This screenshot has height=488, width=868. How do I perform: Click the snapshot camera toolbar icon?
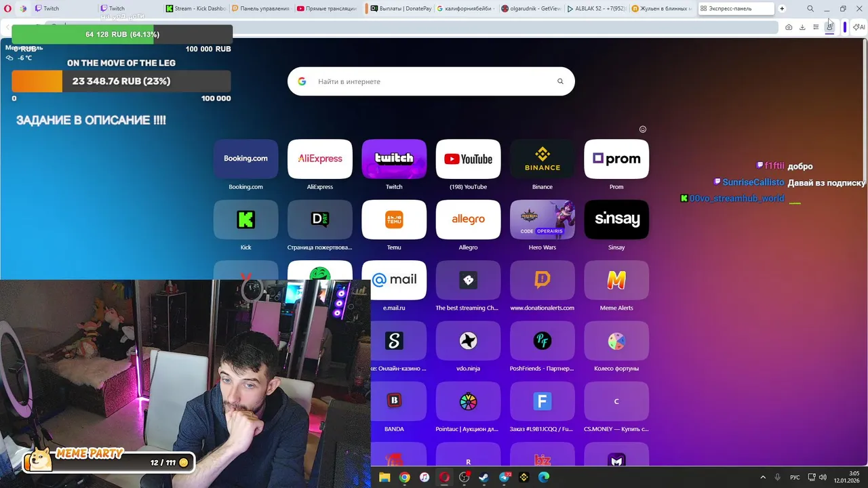tap(789, 27)
